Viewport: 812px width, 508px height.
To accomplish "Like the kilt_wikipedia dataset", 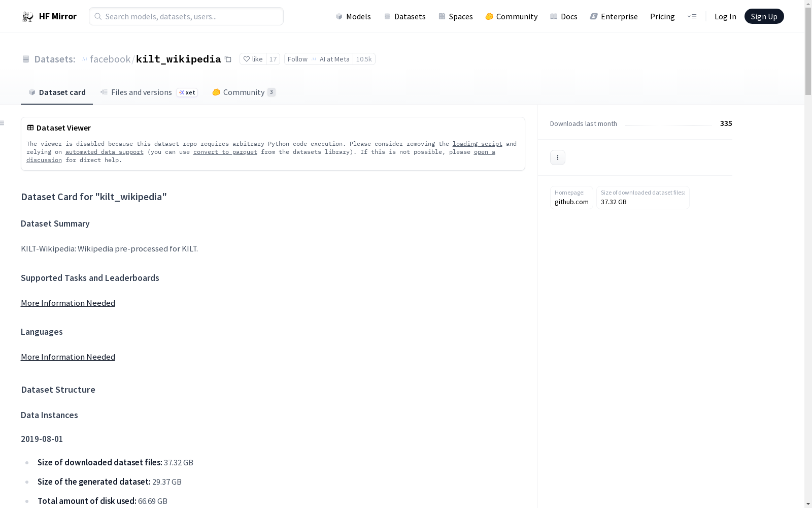I will 253,59.
